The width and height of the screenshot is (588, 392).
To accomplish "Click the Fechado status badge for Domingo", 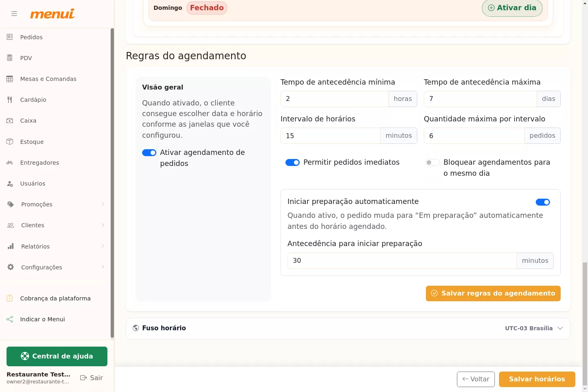I will [x=207, y=8].
